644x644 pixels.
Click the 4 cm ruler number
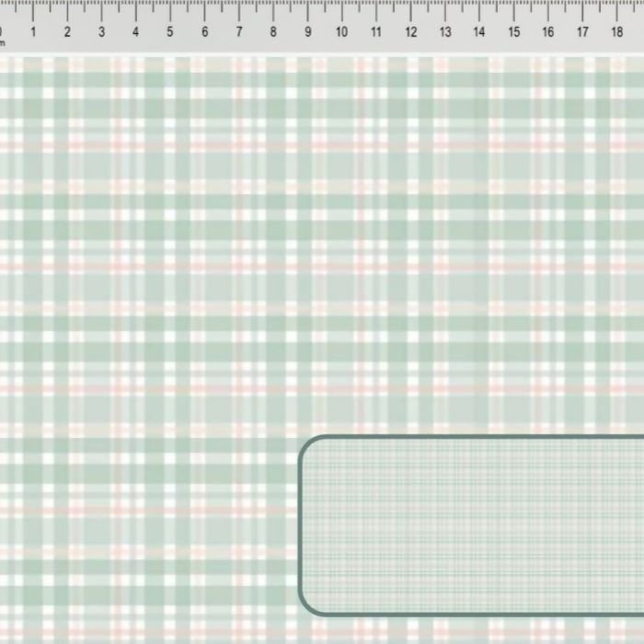tap(136, 32)
